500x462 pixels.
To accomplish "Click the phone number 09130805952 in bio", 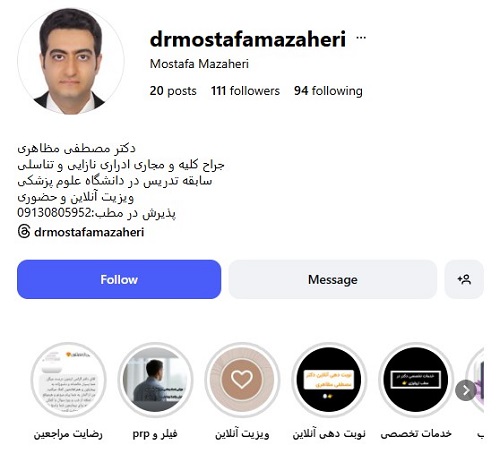I will [54, 213].
